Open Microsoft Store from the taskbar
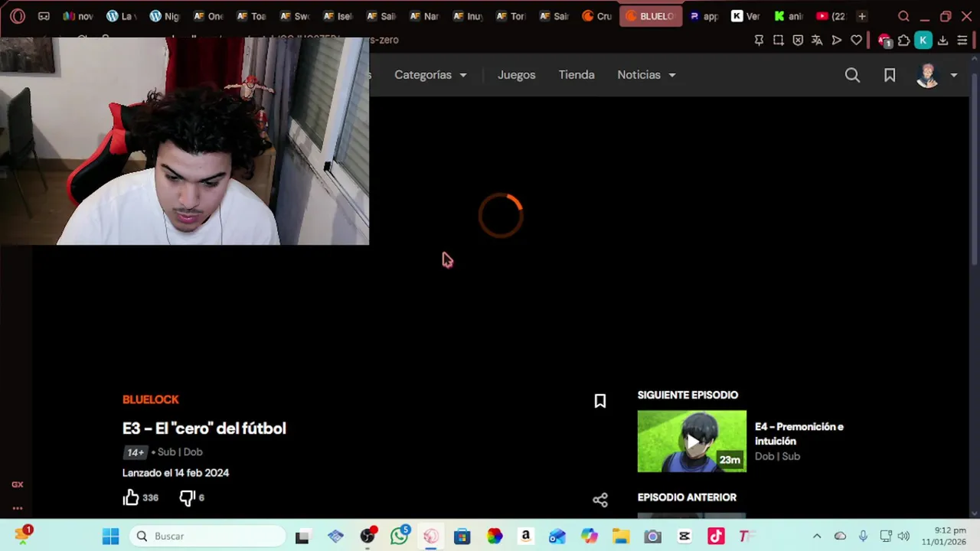 (x=462, y=536)
